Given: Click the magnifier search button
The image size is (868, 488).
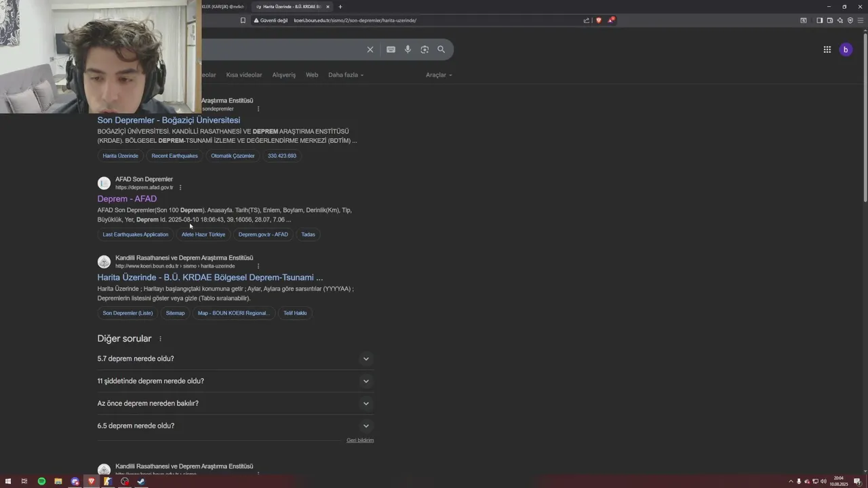Looking at the screenshot, I should tap(441, 49).
